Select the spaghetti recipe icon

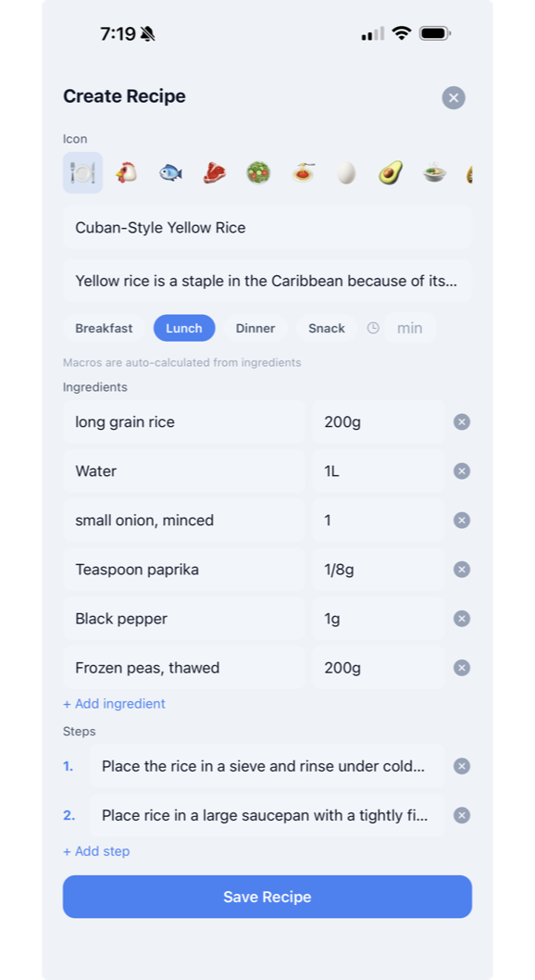coord(302,172)
